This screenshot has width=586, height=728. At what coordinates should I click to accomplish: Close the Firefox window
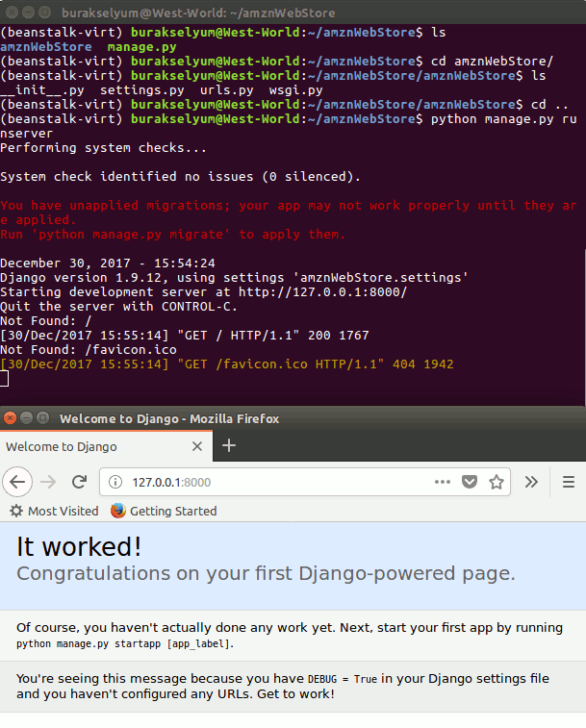click(11, 418)
